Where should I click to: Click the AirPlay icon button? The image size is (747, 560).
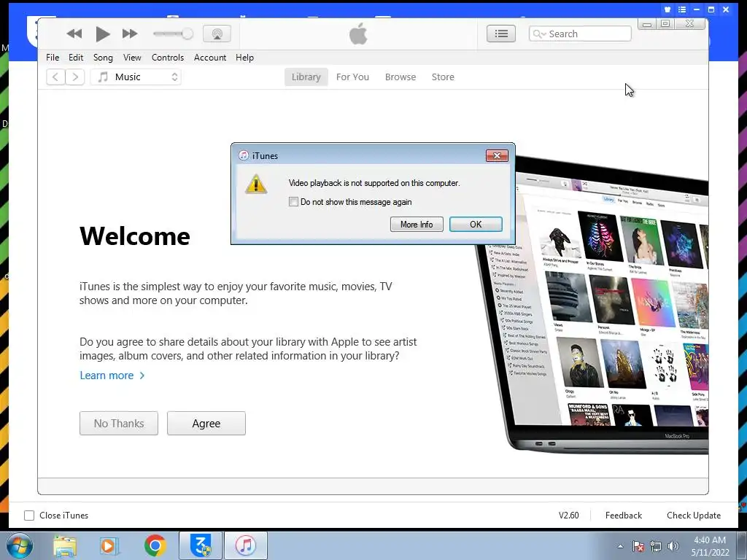pyautogui.click(x=217, y=34)
